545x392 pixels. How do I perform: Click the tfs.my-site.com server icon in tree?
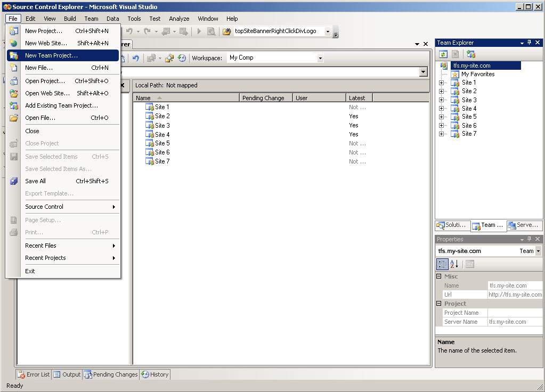click(x=444, y=66)
